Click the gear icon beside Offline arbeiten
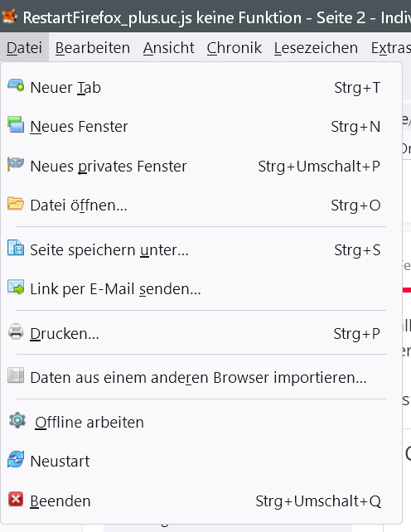 [x=17, y=420]
